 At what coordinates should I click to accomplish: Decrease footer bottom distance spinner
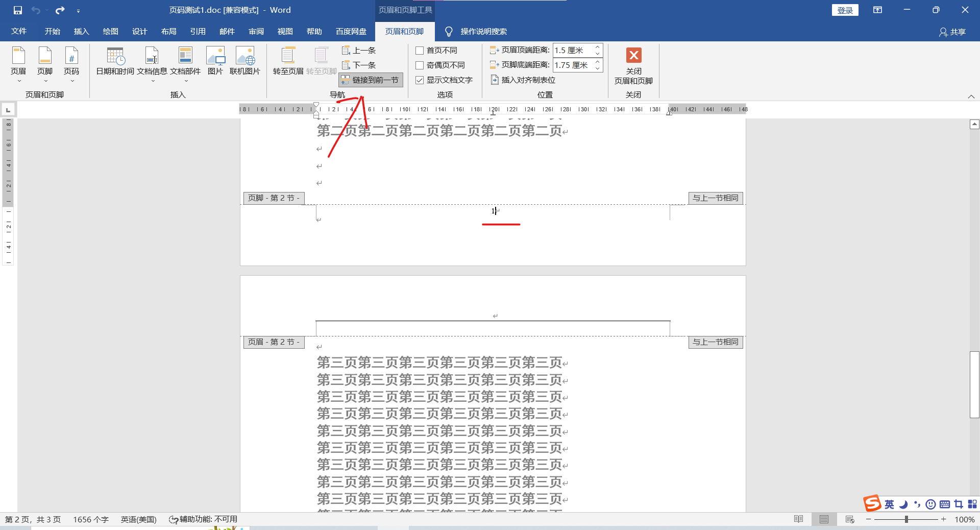click(x=598, y=68)
